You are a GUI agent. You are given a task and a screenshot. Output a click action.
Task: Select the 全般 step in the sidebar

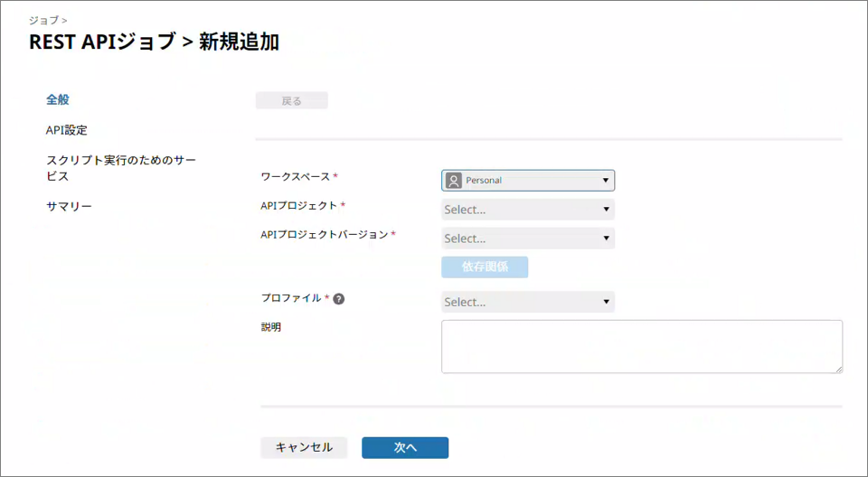[x=58, y=99]
